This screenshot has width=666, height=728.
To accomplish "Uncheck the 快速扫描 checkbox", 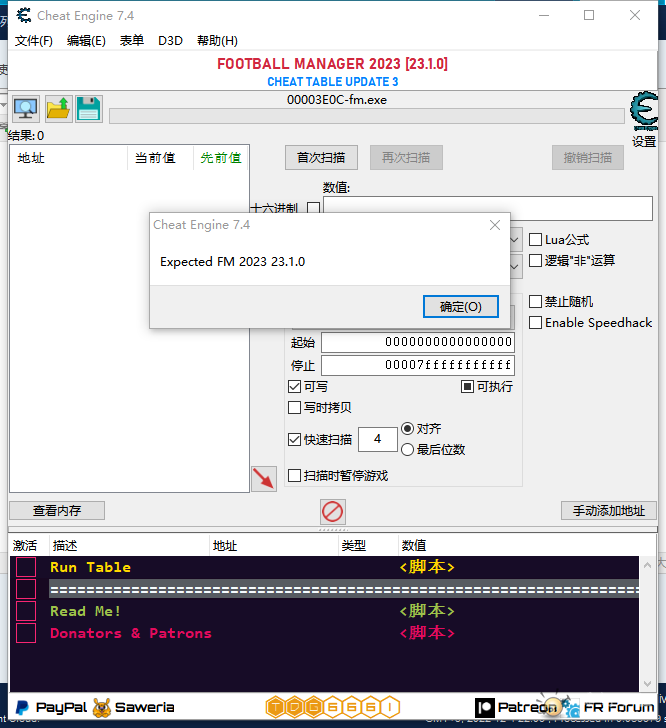I will tap(294, 440).
